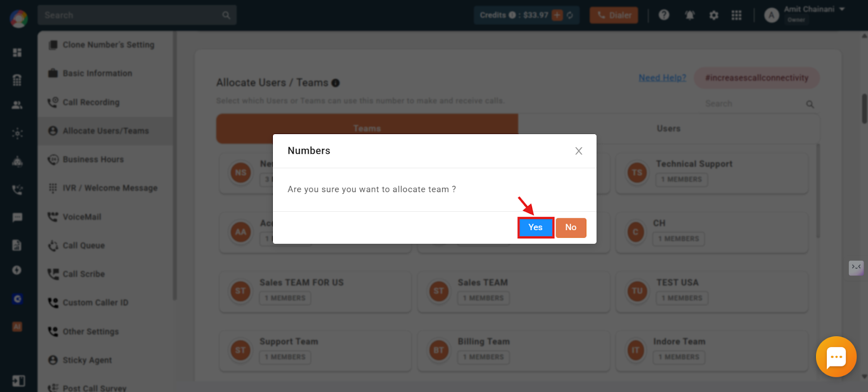The width and height of the screenshot is (868, 392).
Task: Open the call logs phone icon in sidebar
Action: [x=17, y=190]
